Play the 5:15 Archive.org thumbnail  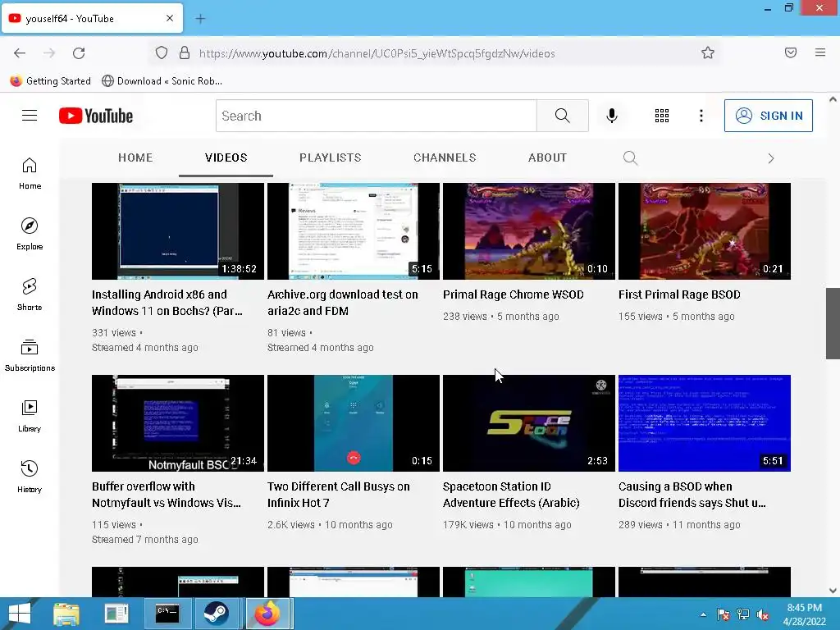pyautogui.click(x=354, y=231)
